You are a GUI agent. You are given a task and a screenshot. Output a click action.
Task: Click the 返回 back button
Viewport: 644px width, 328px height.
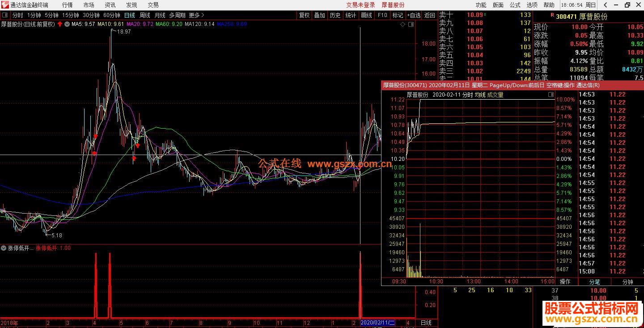429,15
